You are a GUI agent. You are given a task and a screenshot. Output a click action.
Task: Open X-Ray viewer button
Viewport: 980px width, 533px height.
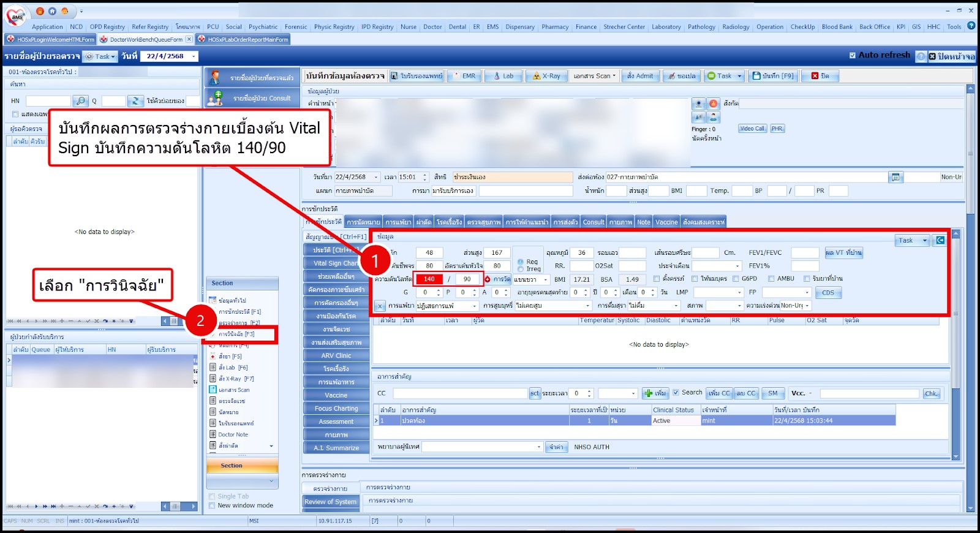pyautogui.click(x=546, y=76)
